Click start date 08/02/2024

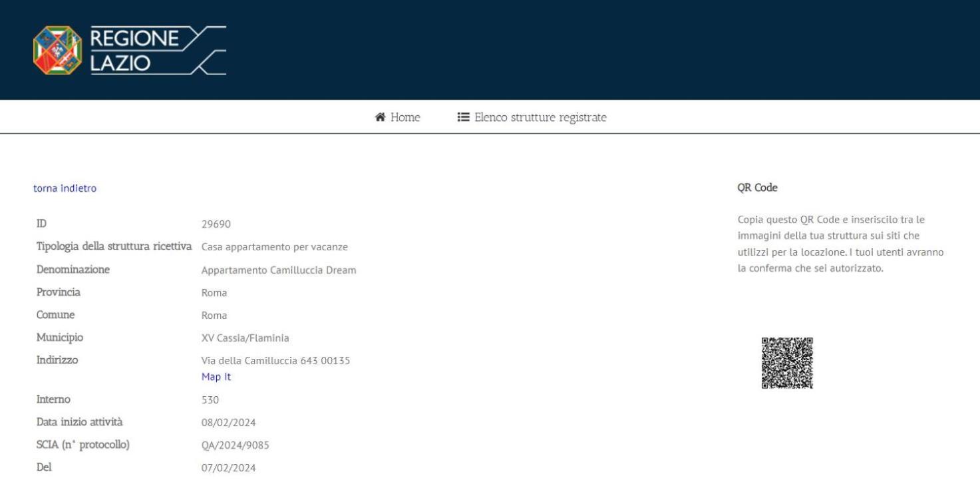tap(228, 423)
